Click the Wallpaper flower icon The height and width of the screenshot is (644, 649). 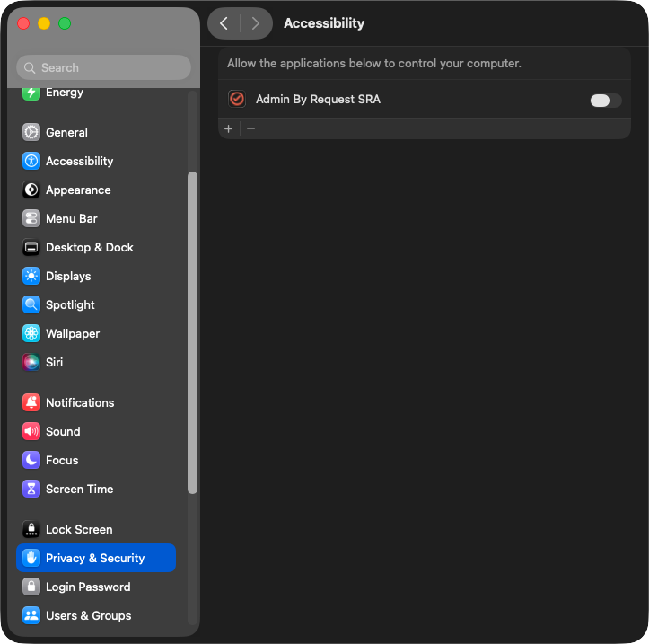[x=31, y=333]
